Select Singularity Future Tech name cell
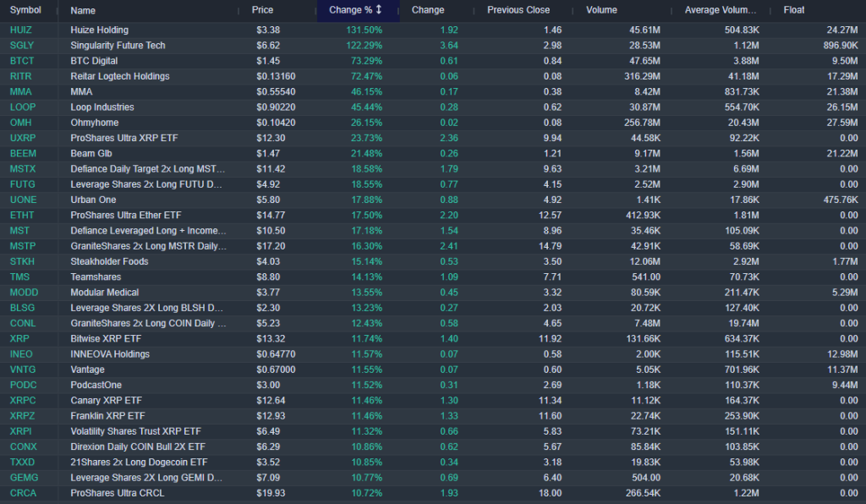This screenshot has width=866, height=504. (118, 46)
